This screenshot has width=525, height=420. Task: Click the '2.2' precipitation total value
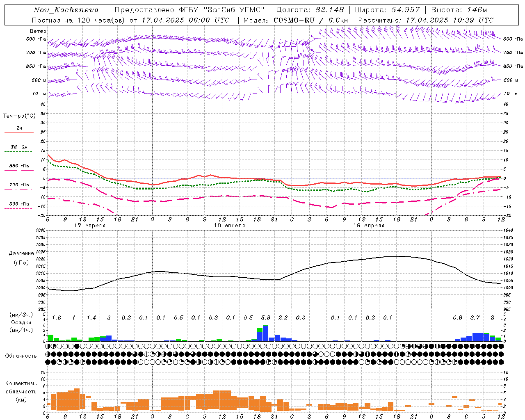(x=283, y=317)
